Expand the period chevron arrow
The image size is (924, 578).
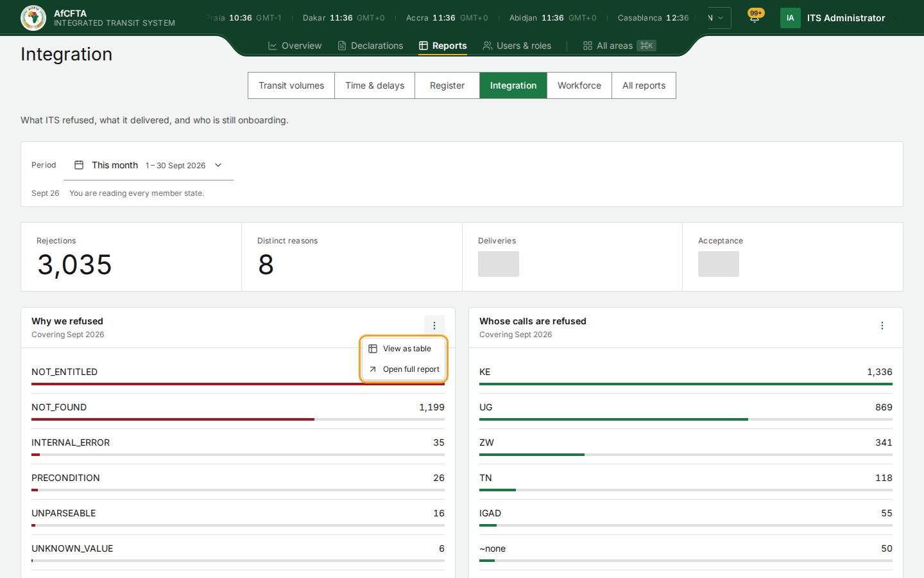pos(218,165)
